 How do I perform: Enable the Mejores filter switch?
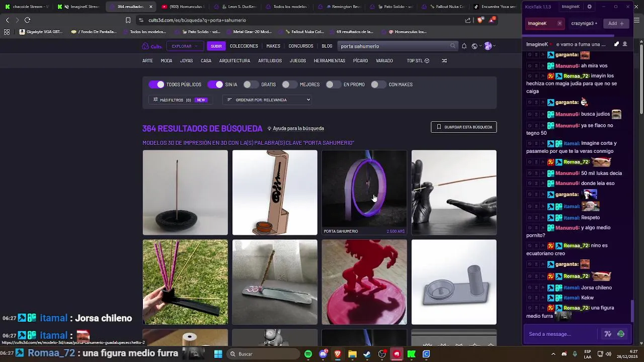pos(290,84)
